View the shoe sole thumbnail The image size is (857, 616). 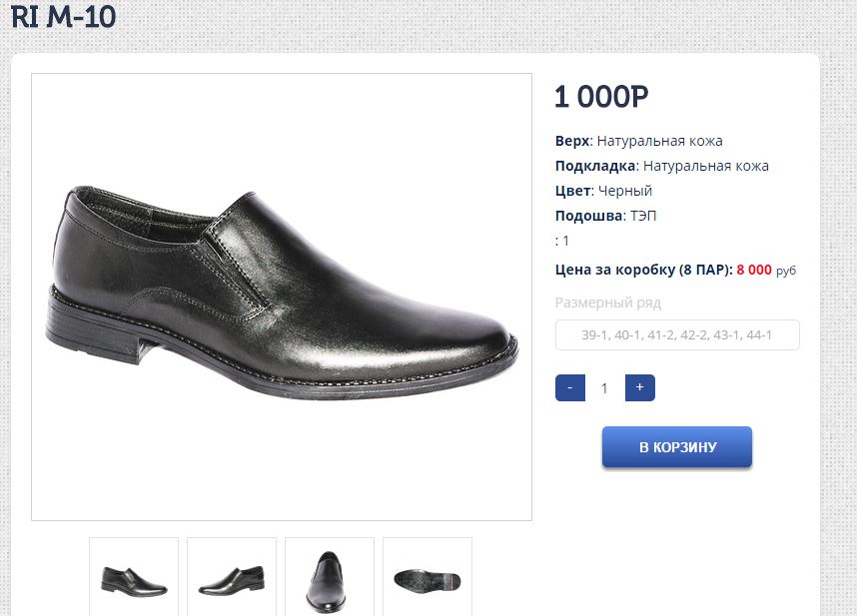[427, 578]
